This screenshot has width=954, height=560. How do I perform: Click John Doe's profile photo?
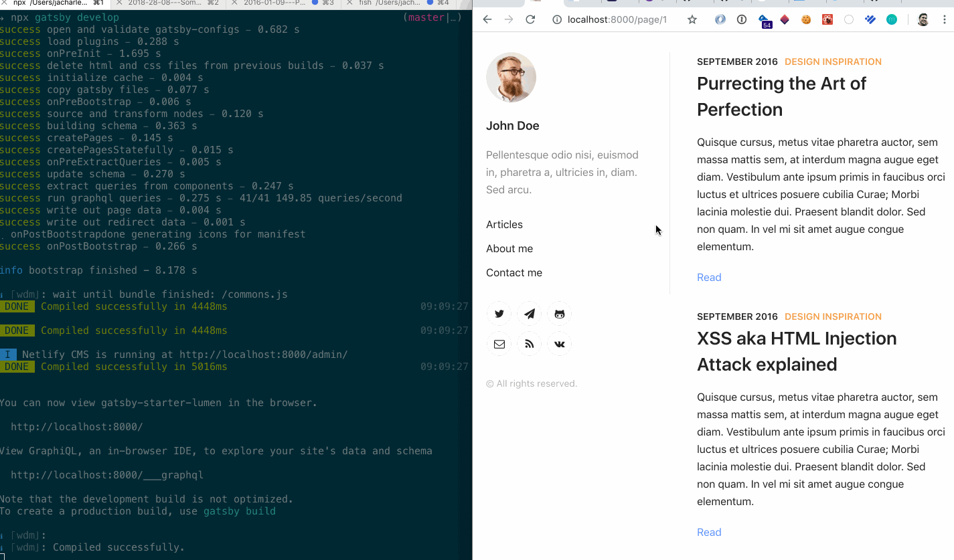pos(511,77)
